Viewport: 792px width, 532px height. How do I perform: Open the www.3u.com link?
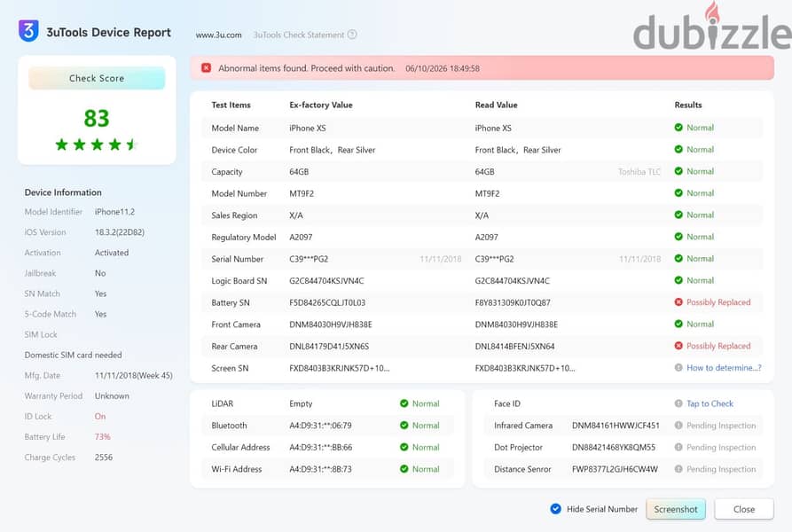(x=219, y=35)
